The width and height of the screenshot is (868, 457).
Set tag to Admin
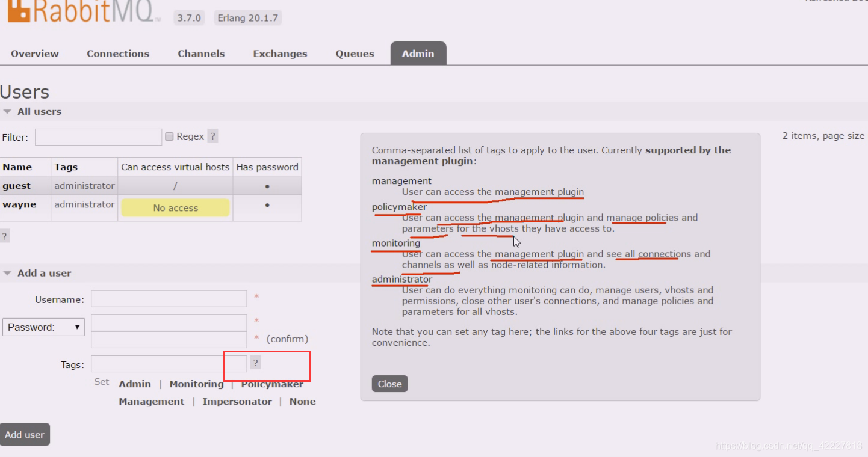point(135,384)
